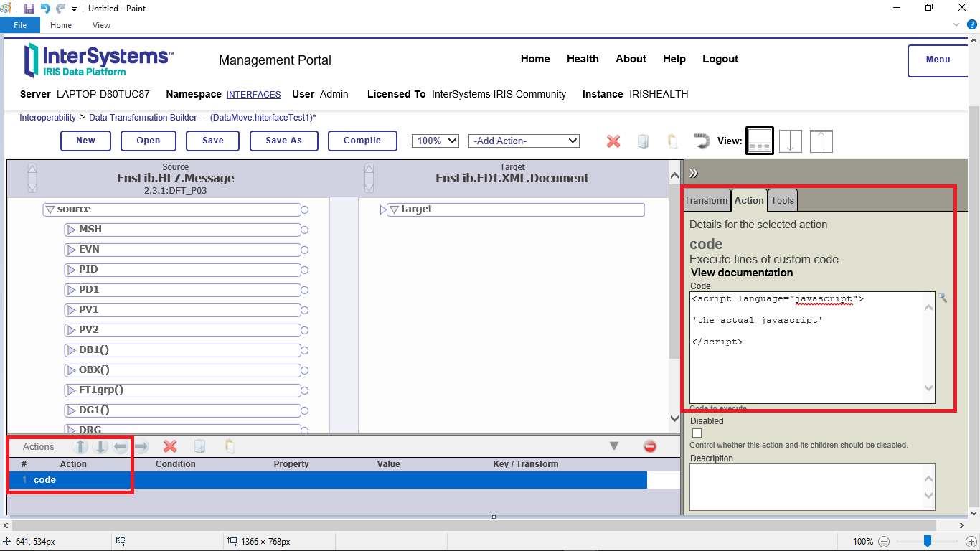Image resolution: width=980 pixels, height=551 pixels.
Task: Move action down with down arrow icon
Action: pos(101,446)
